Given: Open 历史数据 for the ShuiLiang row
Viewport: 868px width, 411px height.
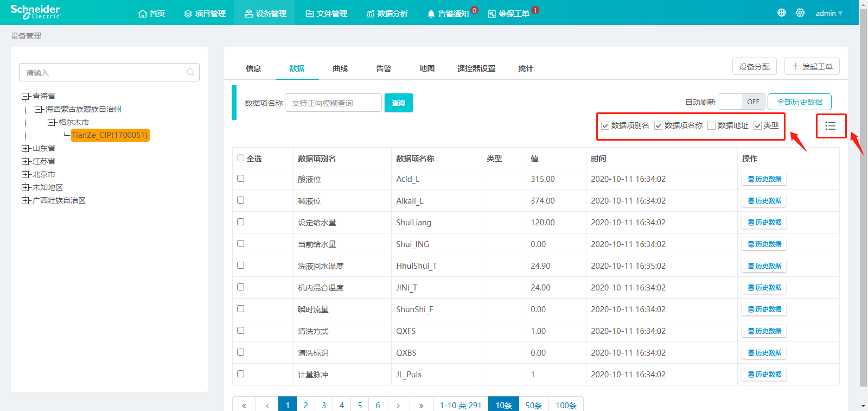Looking at the screenshot, I should click(x=764, y=222).
